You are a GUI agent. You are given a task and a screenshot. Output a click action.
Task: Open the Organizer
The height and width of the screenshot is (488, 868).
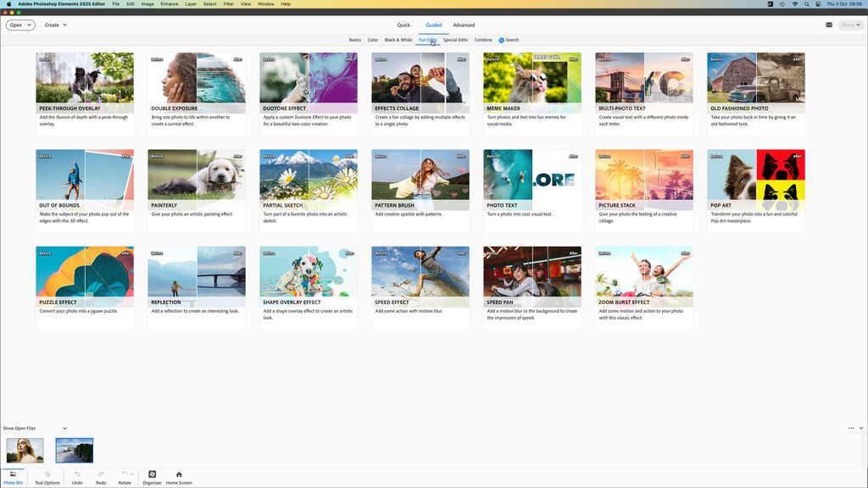pyautogui.click(x=152, y=477)
